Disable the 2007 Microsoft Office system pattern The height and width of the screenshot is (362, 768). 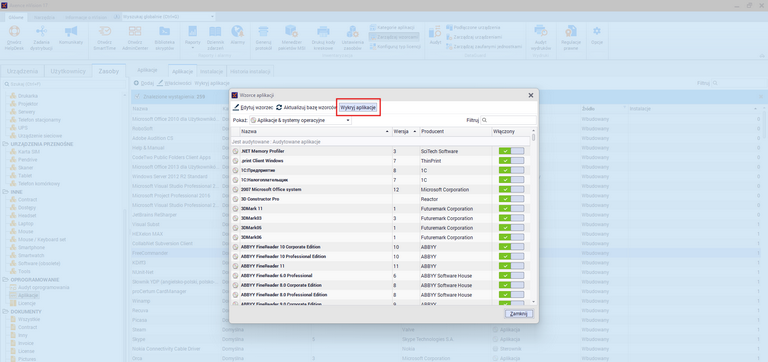click(x=511, y=190)
